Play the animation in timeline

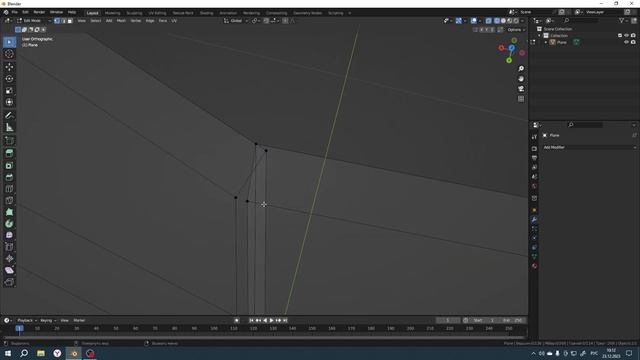[x=271, y=320]
